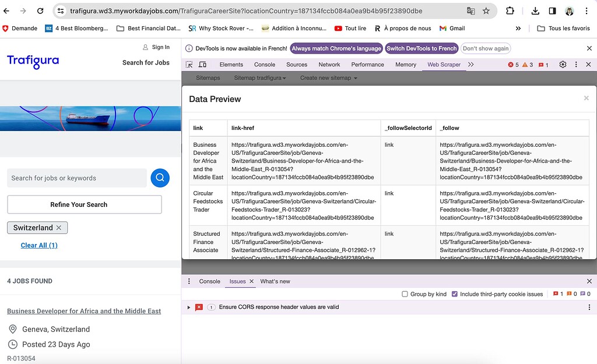Select the Console tab in bottom drawer
The image size is (597, 364).
click(x=209, y=281)
